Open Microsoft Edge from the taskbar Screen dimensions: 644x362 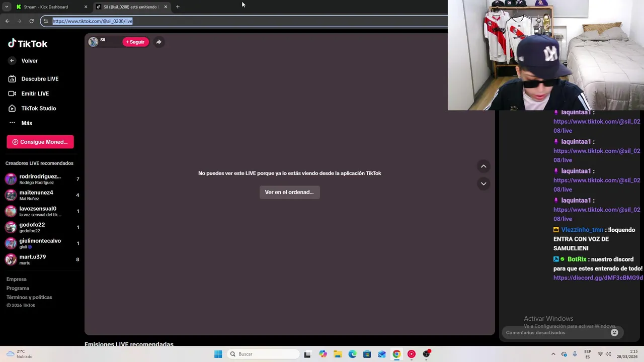coord(352,354)
